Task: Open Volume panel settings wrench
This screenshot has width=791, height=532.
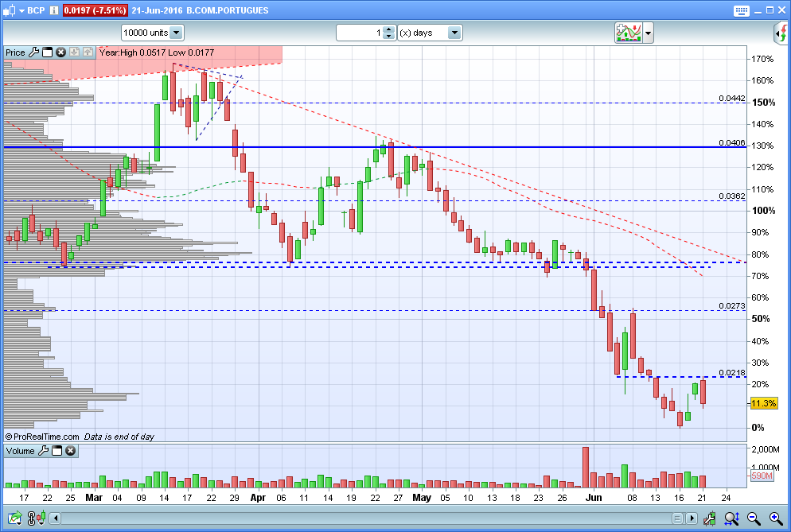Action: pyautogui.click(x=44, y=450)
